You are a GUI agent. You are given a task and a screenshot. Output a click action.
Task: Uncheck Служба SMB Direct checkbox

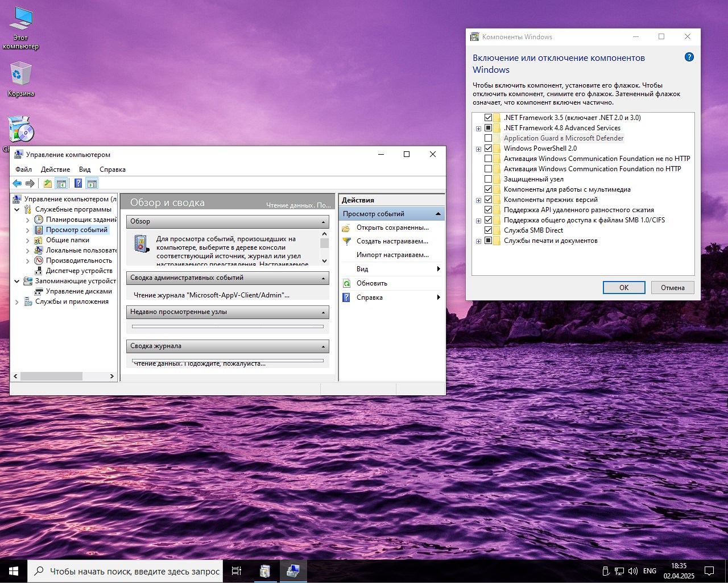click(488, 230)
